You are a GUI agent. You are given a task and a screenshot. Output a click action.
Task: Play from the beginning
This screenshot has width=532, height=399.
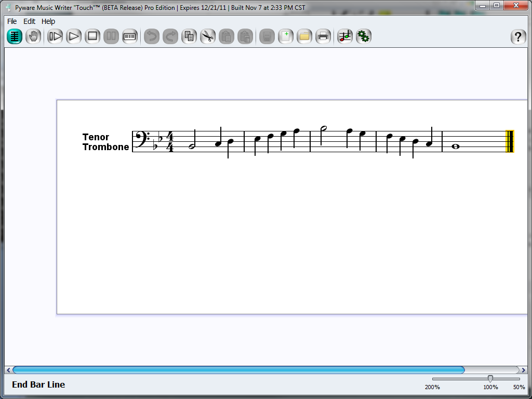tap(55, 36)
